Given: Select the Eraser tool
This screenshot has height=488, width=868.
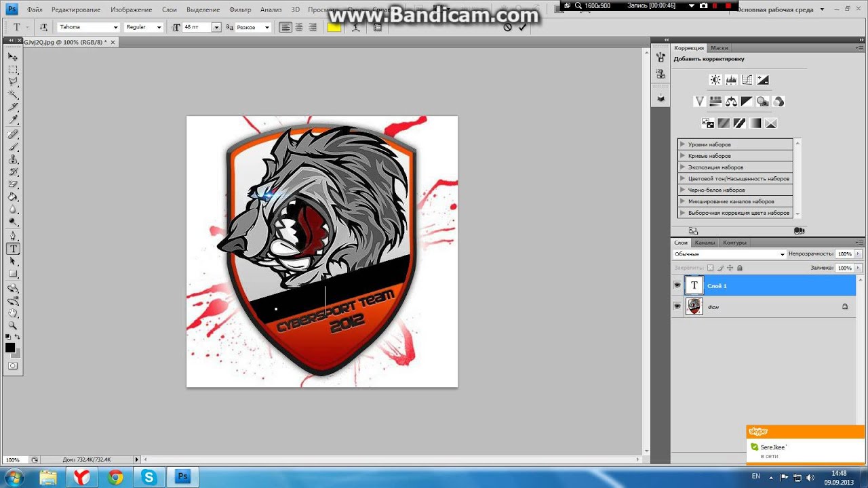Looking at the screenshot, I should coord(13,184).
